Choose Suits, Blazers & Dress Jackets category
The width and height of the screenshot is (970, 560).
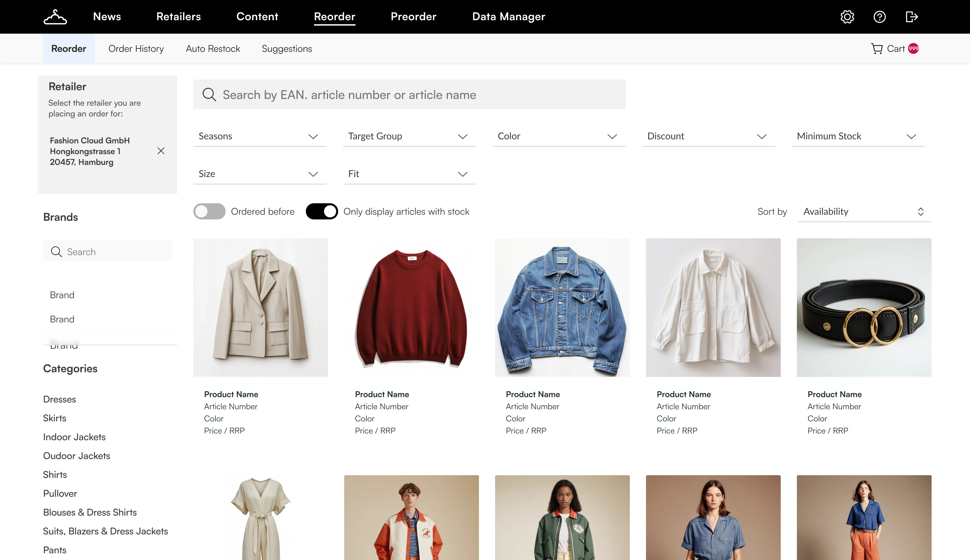(105, 531)
